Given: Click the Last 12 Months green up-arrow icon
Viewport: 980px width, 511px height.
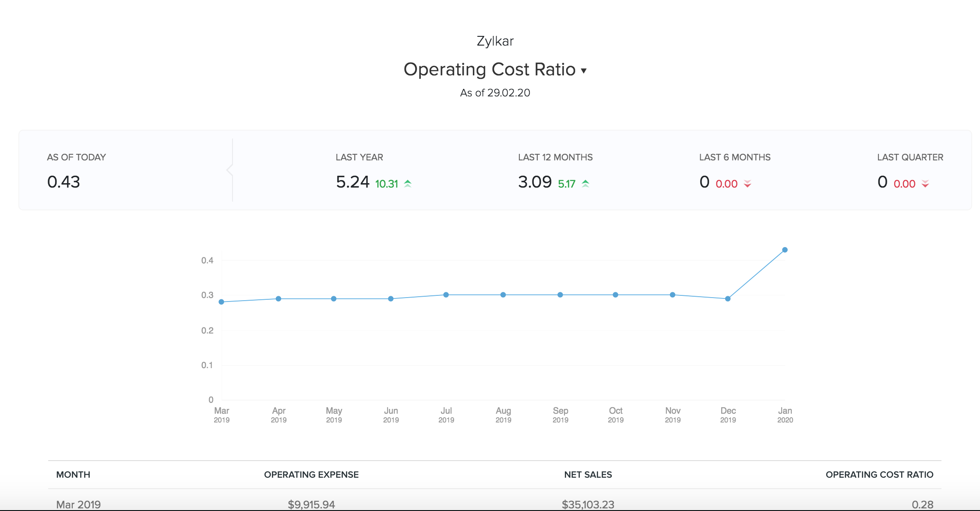Looking at the screenshot, I should tap(585, 184).
